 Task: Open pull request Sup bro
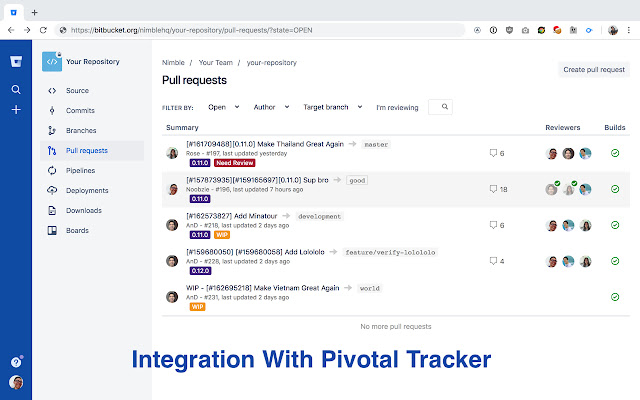257,180
